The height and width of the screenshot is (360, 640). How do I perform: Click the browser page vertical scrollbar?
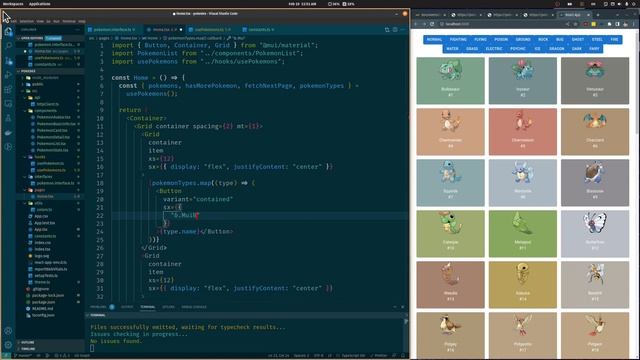click(638, 82)
